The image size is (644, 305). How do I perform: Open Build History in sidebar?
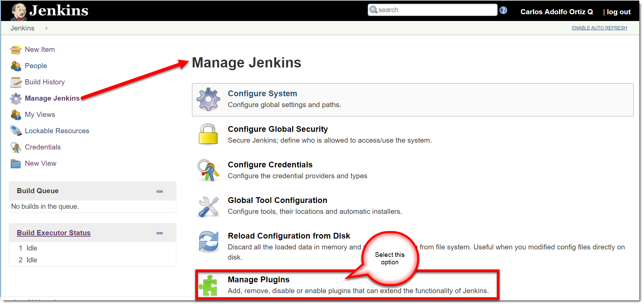click(45, 82)
